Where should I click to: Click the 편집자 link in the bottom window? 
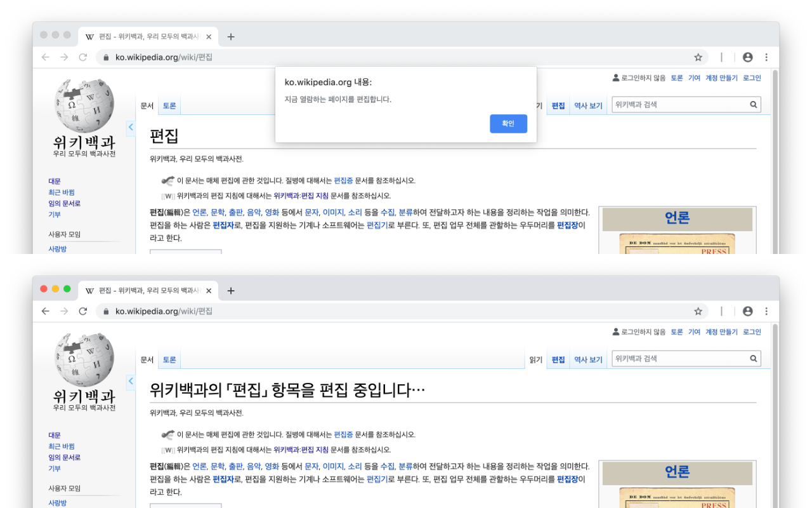coord(223,479)
